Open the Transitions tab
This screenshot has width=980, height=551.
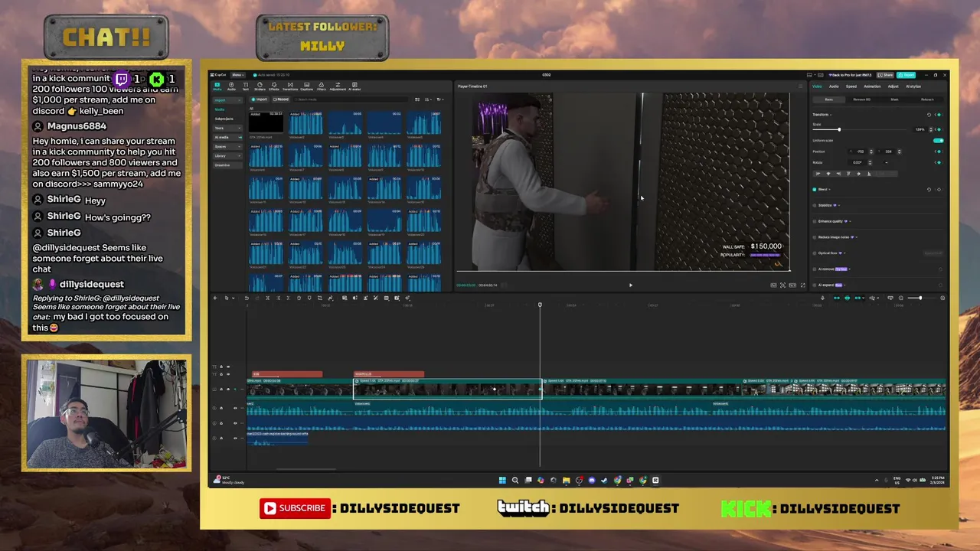(x=290, y=86)
